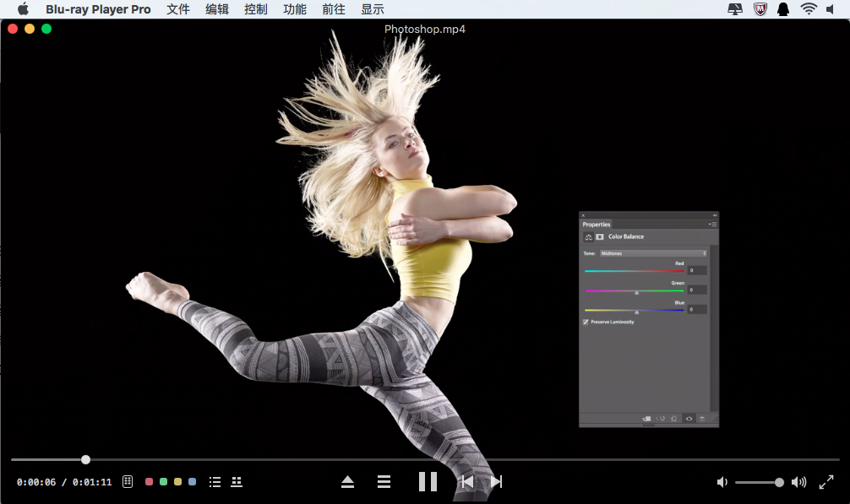Screen dimensions: 850x504
Task: Skip to the next chapter
Action: click(x=495, y=481)
